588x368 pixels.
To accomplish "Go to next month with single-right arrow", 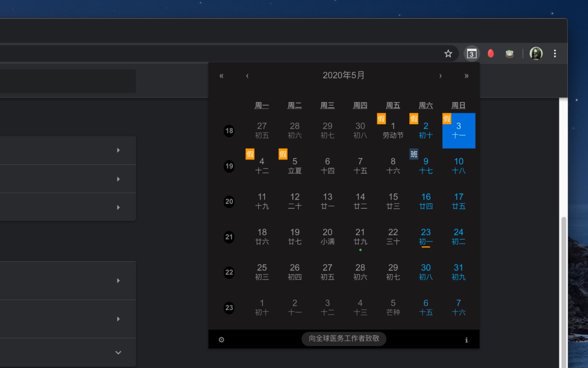I will tap(441, 76).
